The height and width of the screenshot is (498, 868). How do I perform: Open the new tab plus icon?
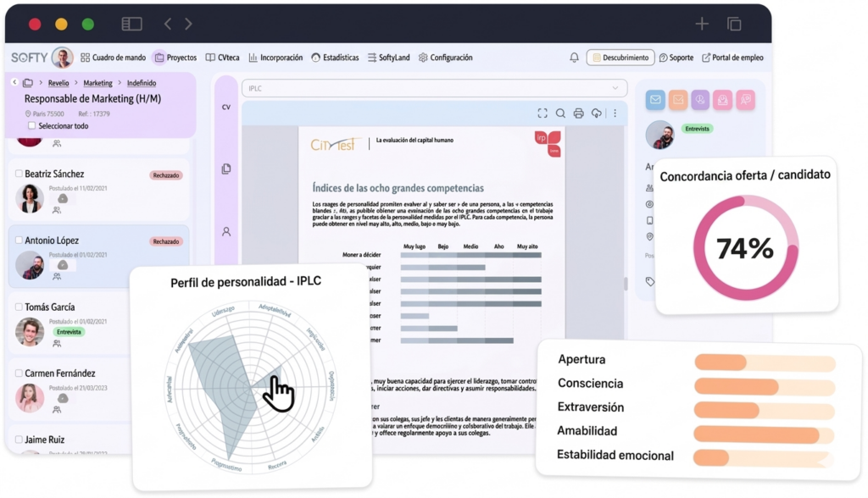pos(702,24)
